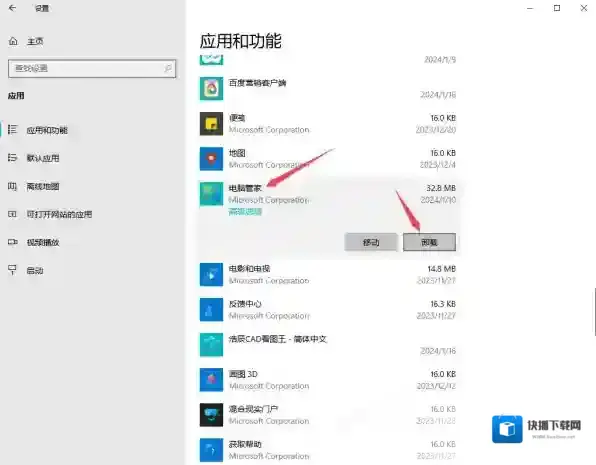The image size is (596, 465).
Task: Go back with the arrow beside 设置
Action: click(12, 8)
